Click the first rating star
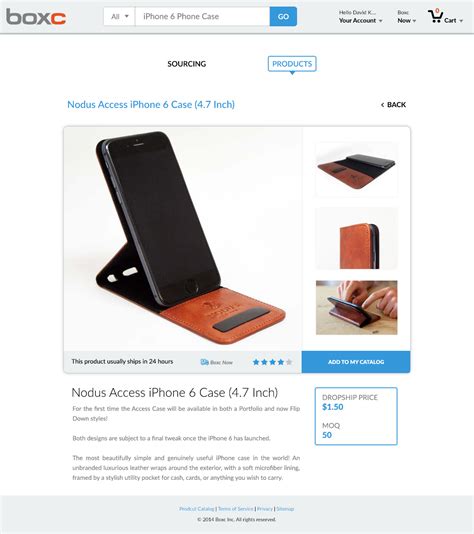474x534 pixels. (x=256, y=362)
